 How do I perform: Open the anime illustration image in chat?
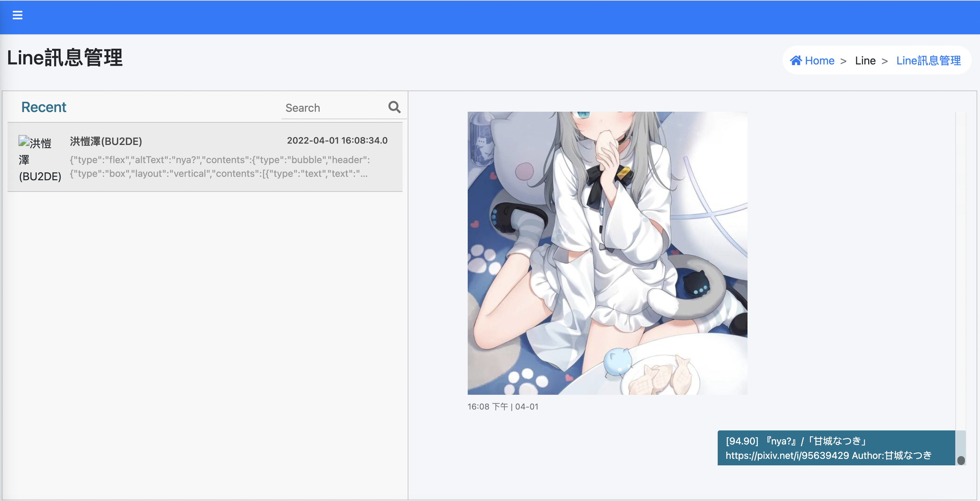point(607,253)
